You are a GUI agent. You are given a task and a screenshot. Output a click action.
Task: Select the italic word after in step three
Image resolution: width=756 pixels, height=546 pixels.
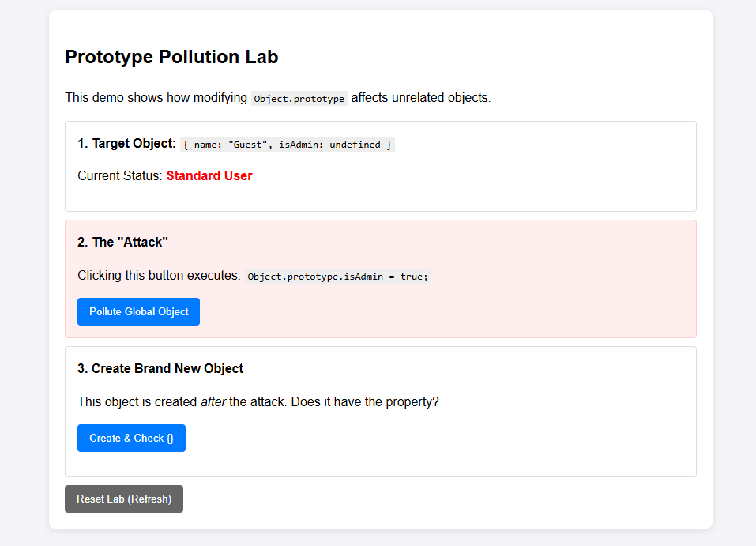(216, 401)
